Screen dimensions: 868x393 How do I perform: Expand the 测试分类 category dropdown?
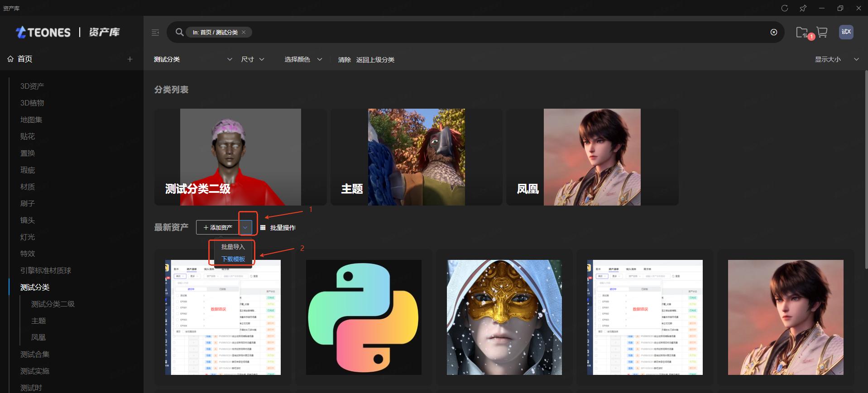[x=230, y=59]
